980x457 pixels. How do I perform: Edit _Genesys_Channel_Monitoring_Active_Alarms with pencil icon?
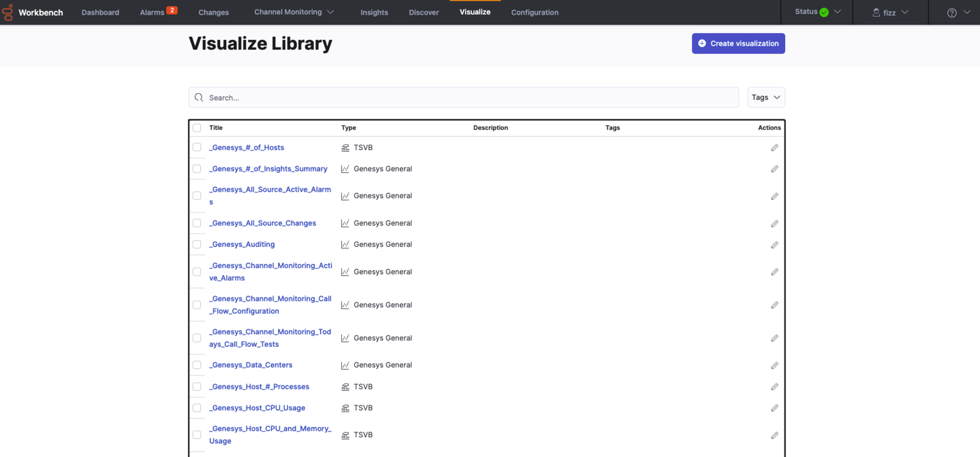click(775, 272)
